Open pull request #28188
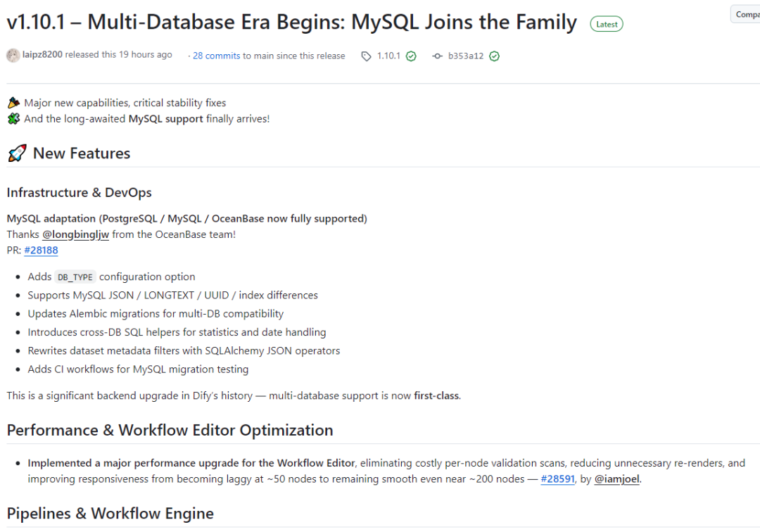 [x=41, y=250]
